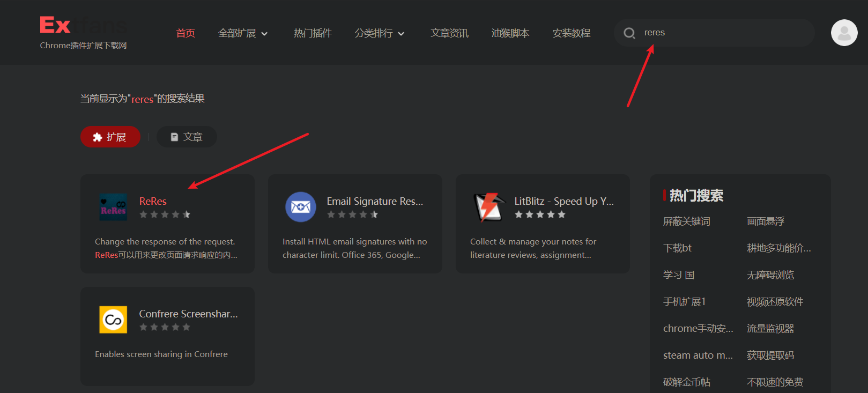868x393 pixels.
Task: Click hot search 屏蔽关键词
Action: click(686, 221)
